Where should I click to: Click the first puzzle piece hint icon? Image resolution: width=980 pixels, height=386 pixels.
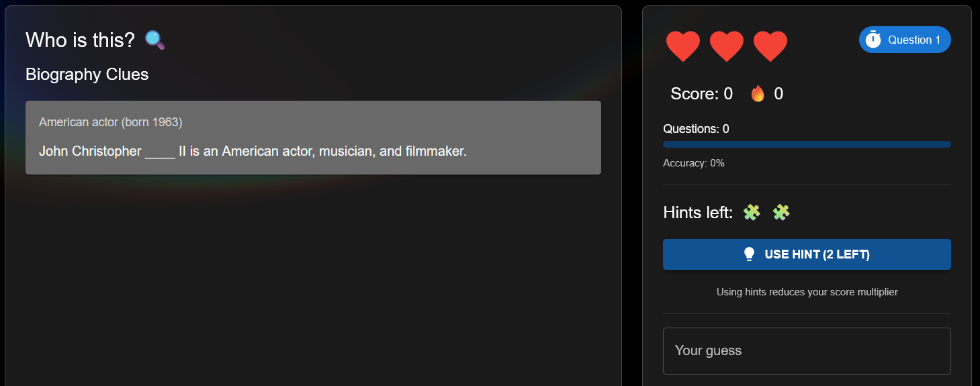[x=752, y=213]
